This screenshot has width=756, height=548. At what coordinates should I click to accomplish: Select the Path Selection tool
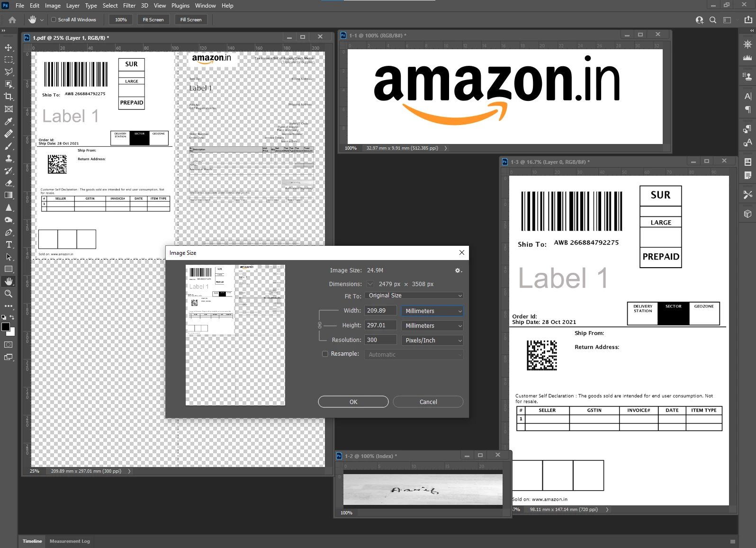point(9,257)
